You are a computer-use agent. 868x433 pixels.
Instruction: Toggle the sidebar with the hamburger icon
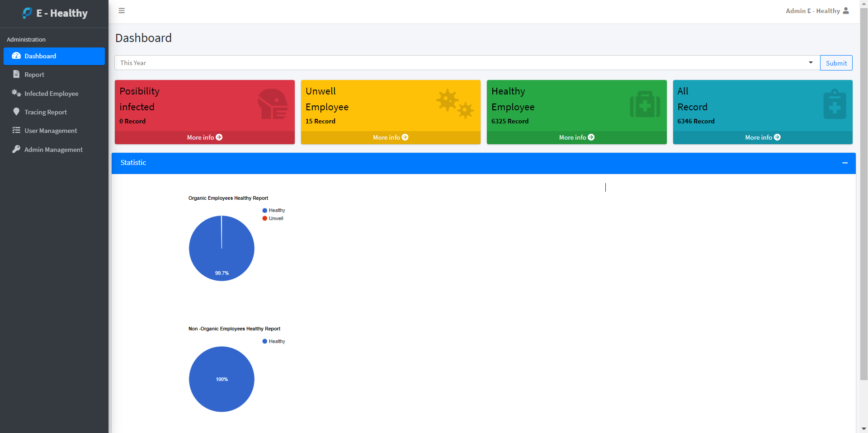122,11
